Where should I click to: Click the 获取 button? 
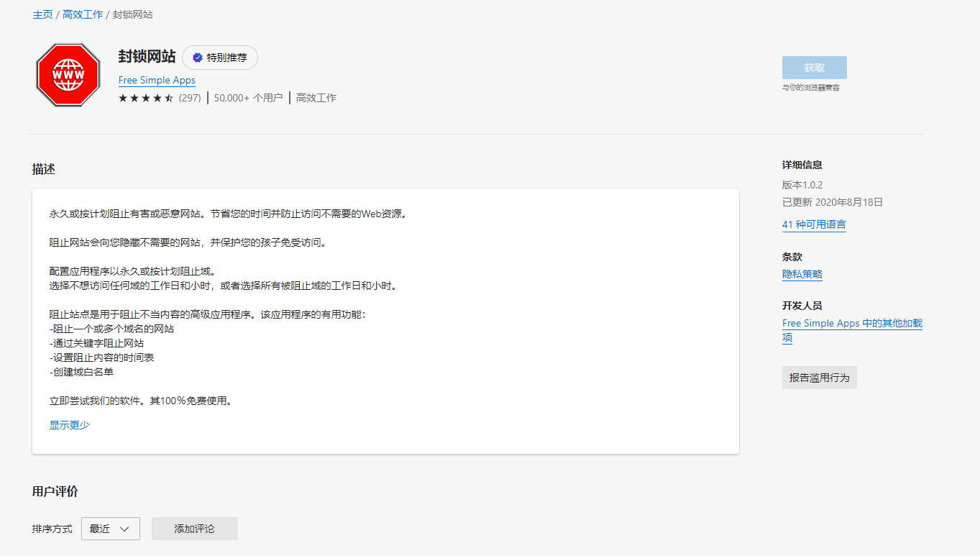click(815, 68)
